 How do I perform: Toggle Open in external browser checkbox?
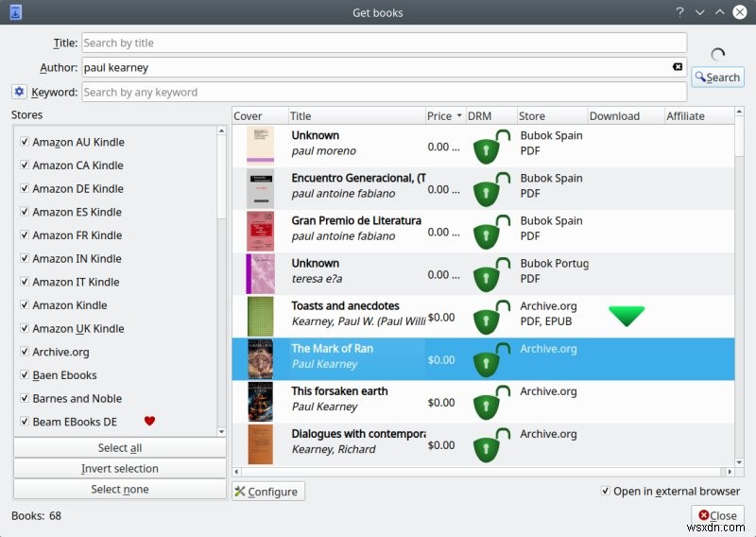[x=606, y=491]
